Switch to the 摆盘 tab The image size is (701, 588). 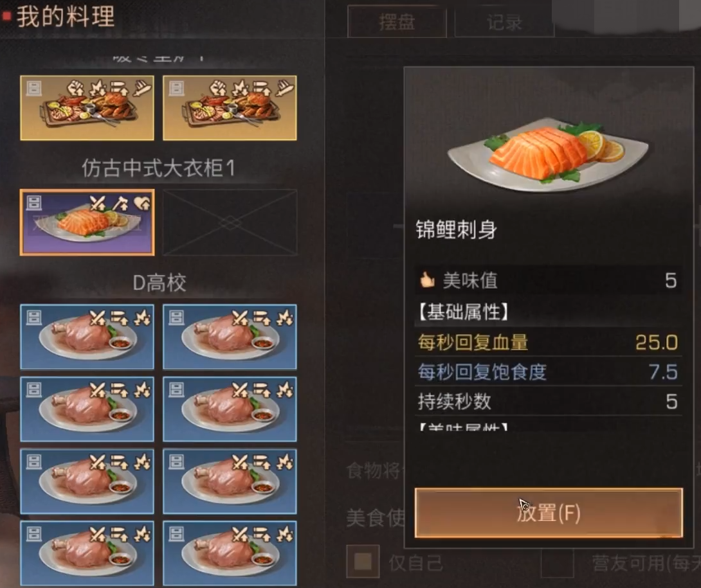(x=397, y=21)
